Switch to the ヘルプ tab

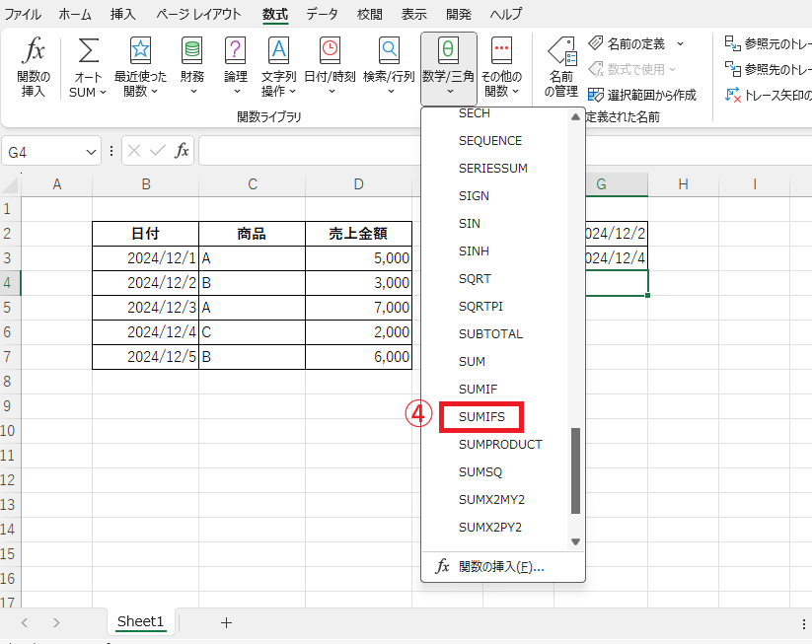[x=506, y=14]
